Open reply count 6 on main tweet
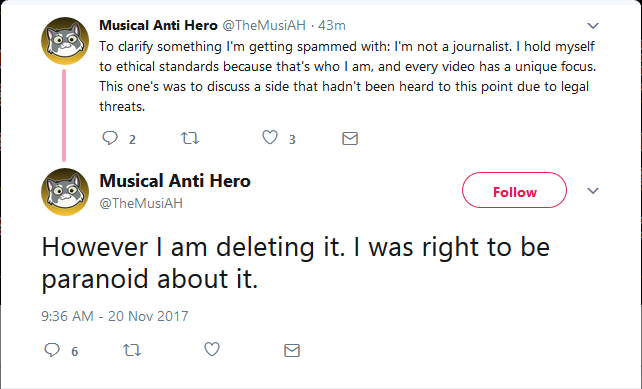The width and height of the screenshot is (642, 389). 75,351
